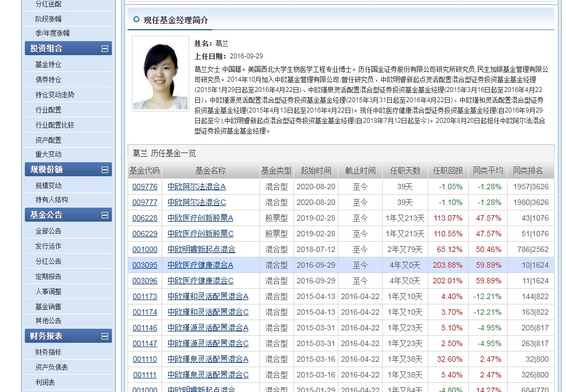Open fund 中欧瑾泉灵活配置混合C
Screen dimensions: 566x392
[208, 375]
